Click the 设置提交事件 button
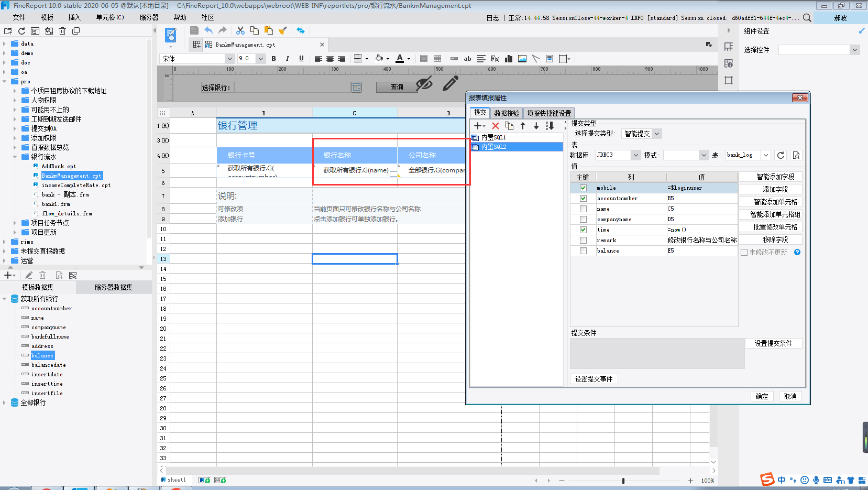This screenshot has height=490, width=868. click(594, 379)
